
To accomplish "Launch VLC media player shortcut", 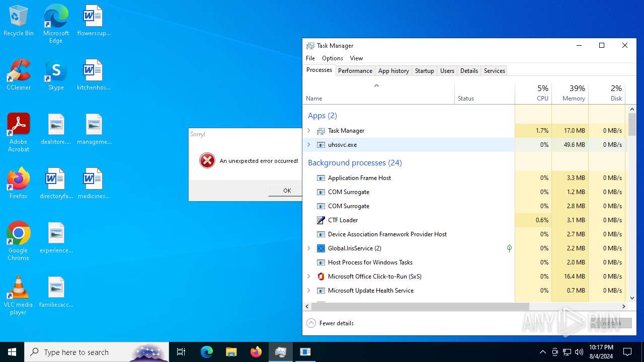I will [x=19, y=296].
